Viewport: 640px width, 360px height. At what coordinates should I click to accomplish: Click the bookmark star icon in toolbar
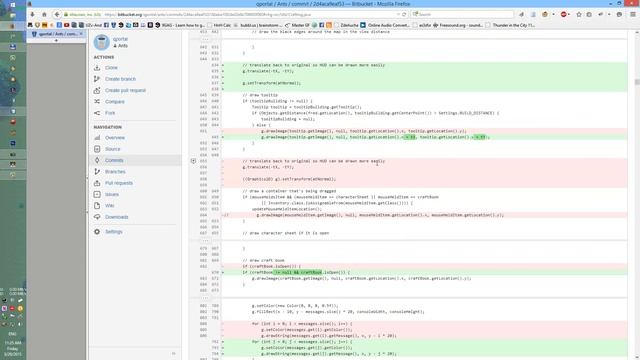(x=579, y=14)
